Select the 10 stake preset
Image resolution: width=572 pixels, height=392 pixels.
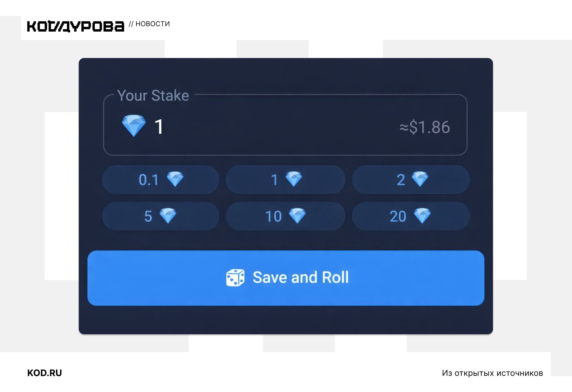(x=285, y=216)
